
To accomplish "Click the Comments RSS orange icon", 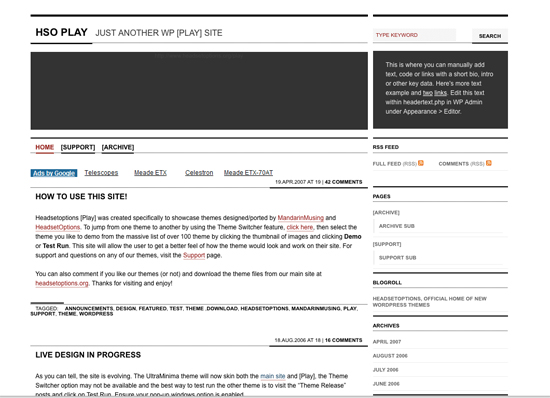I will tap(489, 163).
